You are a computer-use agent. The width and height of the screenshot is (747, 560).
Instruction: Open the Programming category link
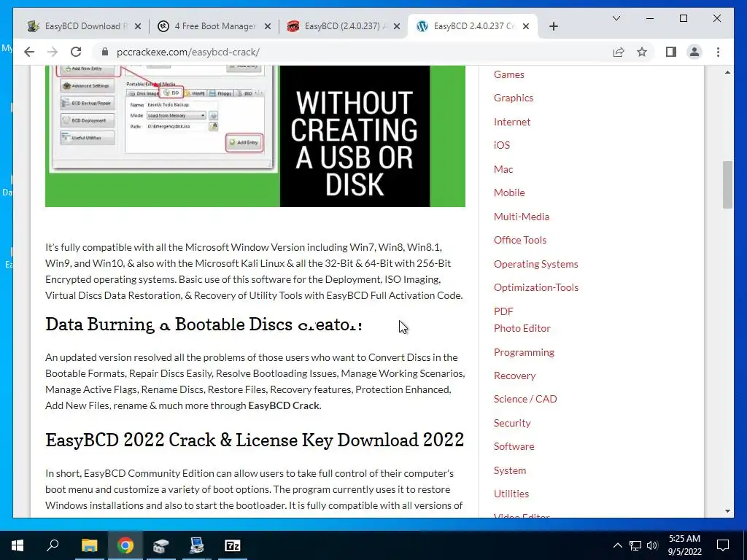tap(524, 352)
